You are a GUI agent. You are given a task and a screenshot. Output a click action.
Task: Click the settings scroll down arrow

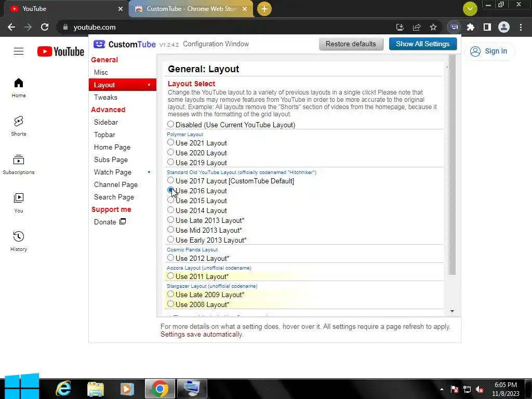[452, 311]
